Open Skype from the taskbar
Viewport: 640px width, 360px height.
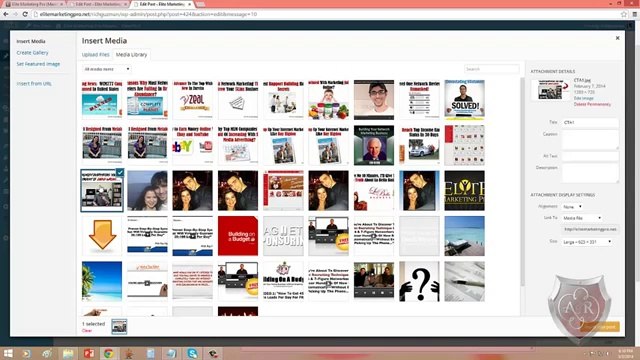tap(192, 353)
